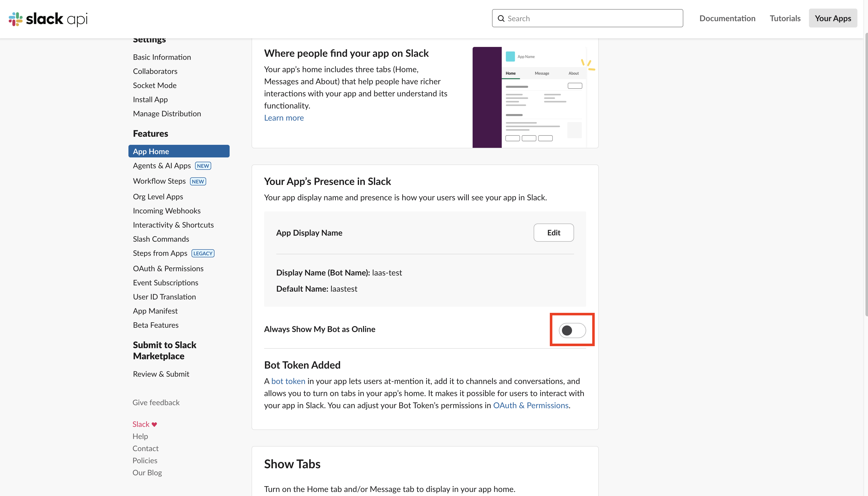
Task: Go to Socket Mode settings
Action: click(x=155, y=86)
